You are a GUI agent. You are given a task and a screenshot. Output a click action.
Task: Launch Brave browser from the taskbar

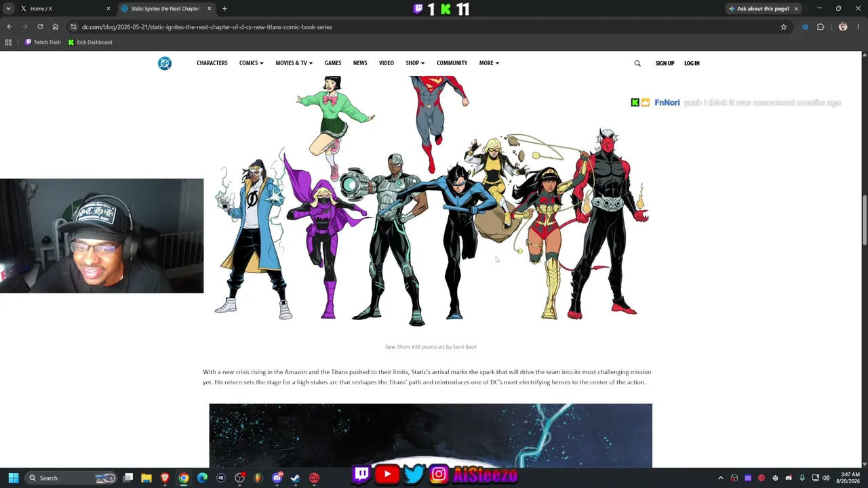coord(165,478)
